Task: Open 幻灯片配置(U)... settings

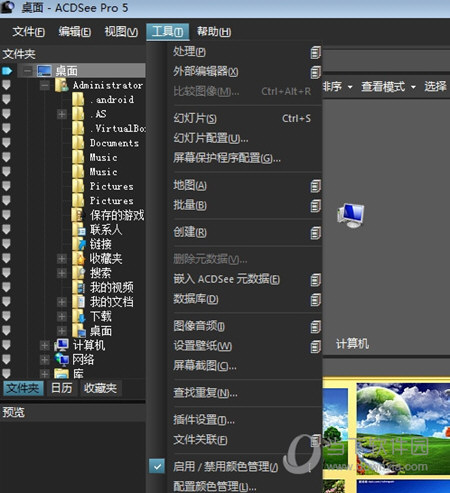Action: point(244,138)
